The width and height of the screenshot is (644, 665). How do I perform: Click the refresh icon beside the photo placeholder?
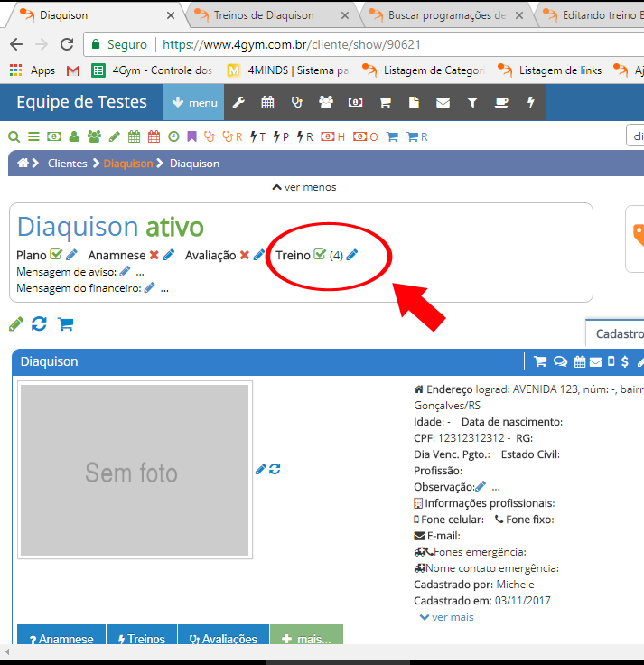[x=275, y=469]
